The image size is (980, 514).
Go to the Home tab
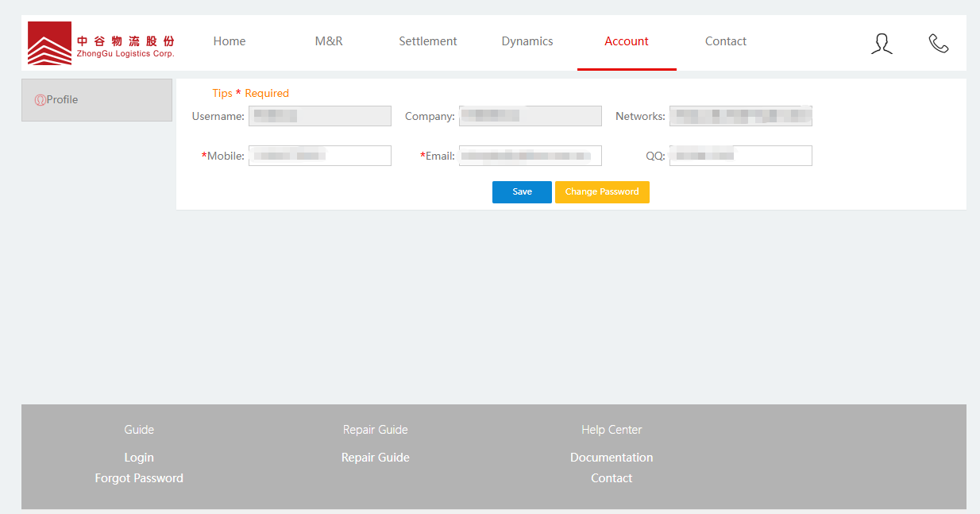(230, 41)
